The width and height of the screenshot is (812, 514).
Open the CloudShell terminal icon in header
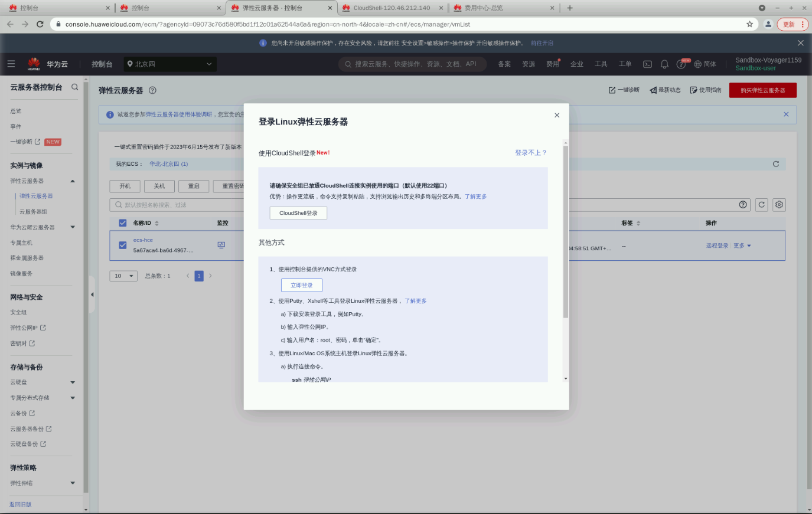tap(647, 64)
